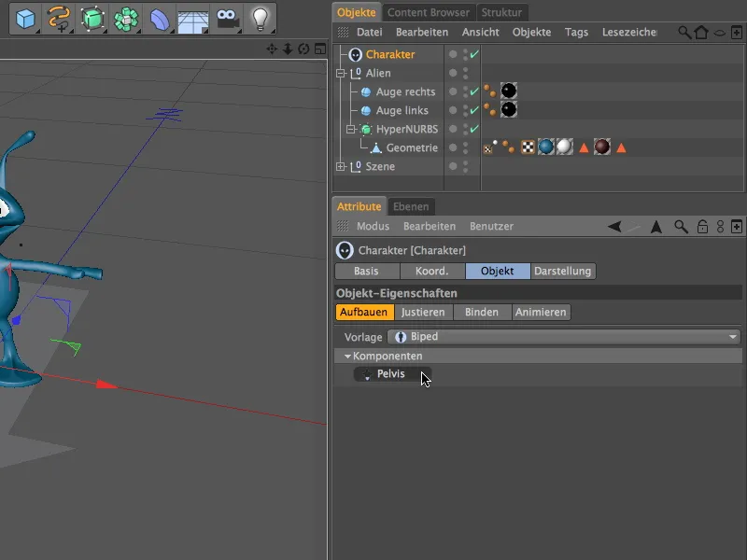Switch to Animieren mode
The image size is (747, 560).
[x=542, y=312]
